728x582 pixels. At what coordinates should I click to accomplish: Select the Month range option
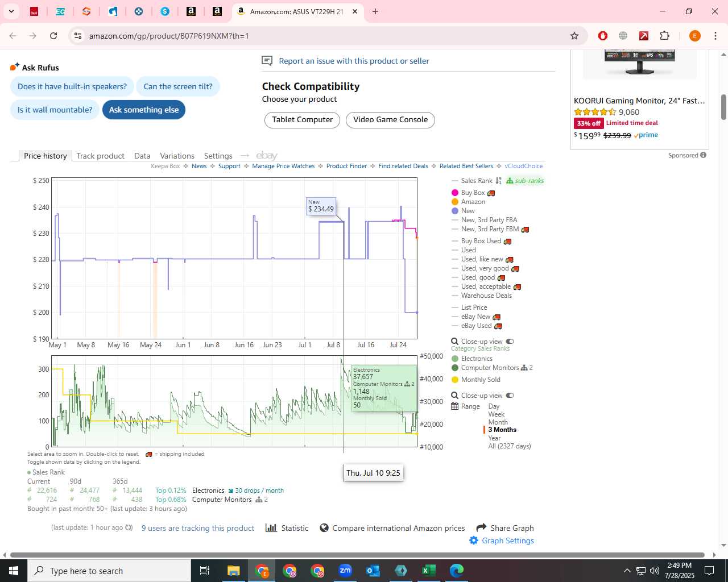pyautogui.click(x=498, y=422)
